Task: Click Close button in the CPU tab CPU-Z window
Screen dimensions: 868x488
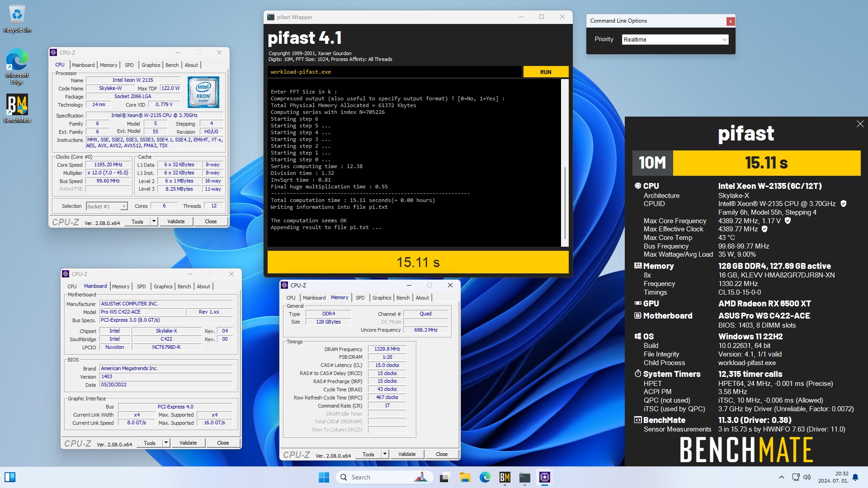Action: tap(211, 221)
